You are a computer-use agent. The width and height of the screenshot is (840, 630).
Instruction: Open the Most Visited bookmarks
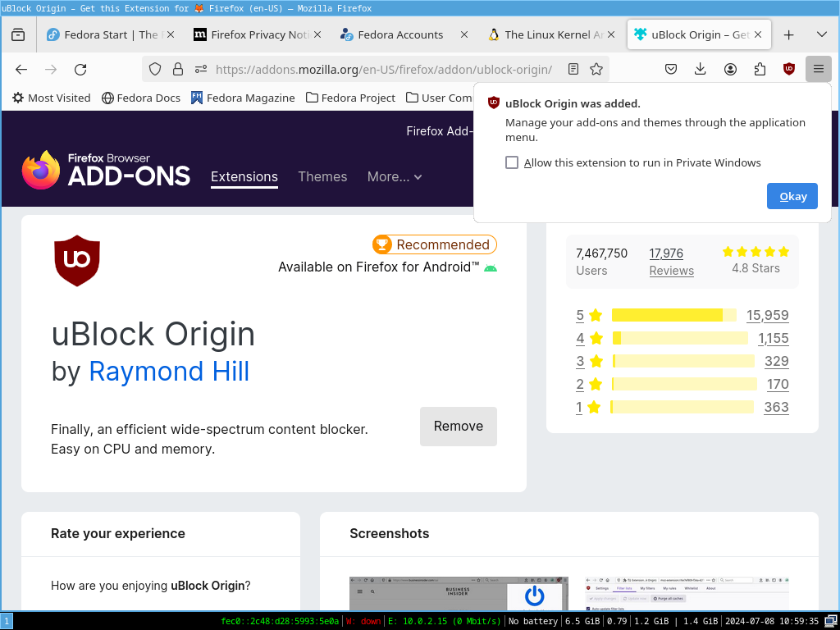point(52,98)
